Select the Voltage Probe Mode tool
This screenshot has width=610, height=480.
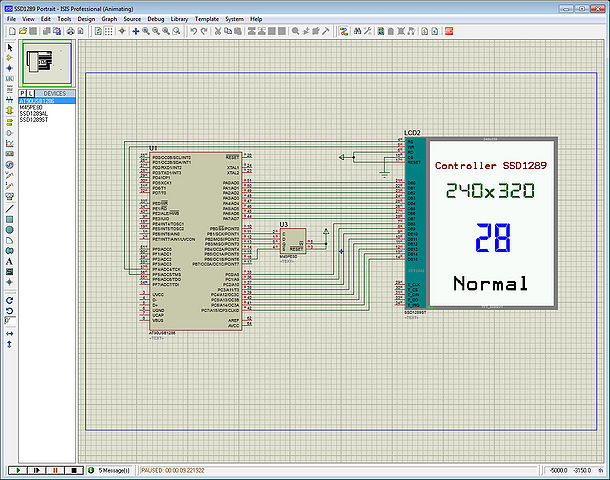(10, 175)
